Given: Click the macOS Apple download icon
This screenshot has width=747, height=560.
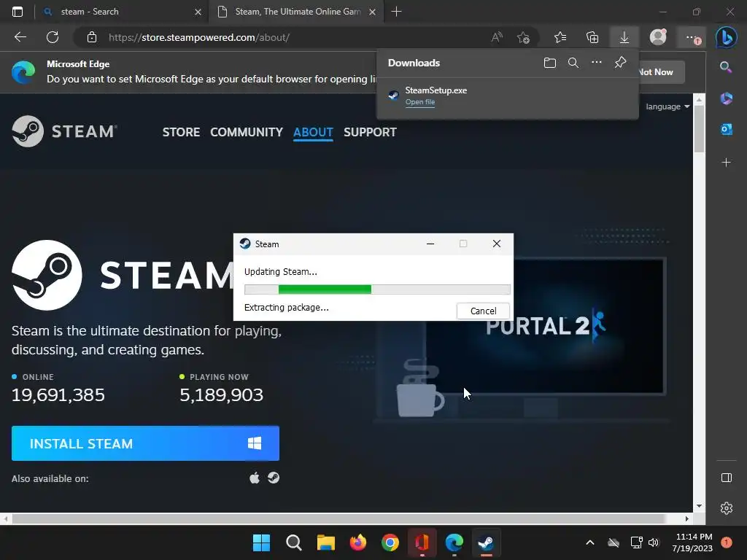Looking at the screenshot, I should click(x=255, y=478).
